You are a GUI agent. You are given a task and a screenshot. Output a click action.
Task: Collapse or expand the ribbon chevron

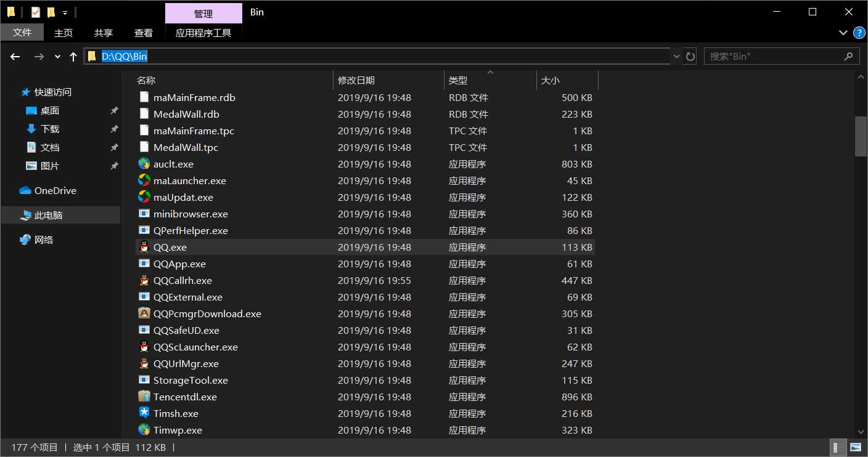[843, 33]
